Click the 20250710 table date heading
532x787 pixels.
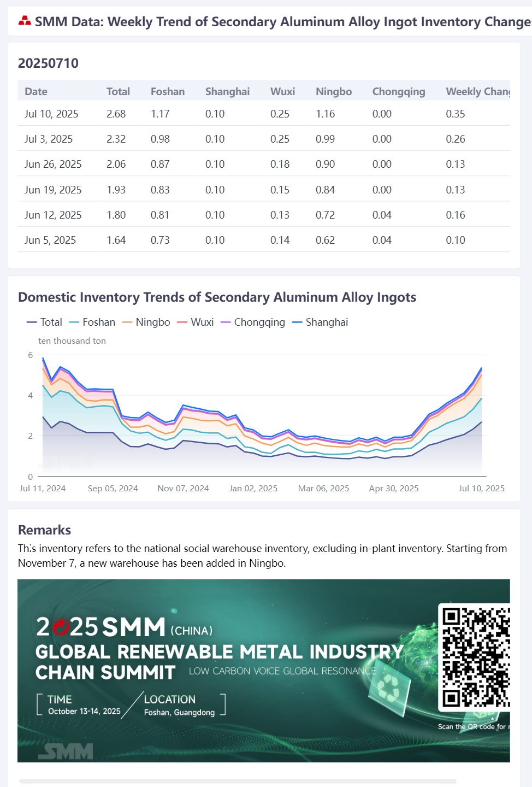(x=48, y=63)
